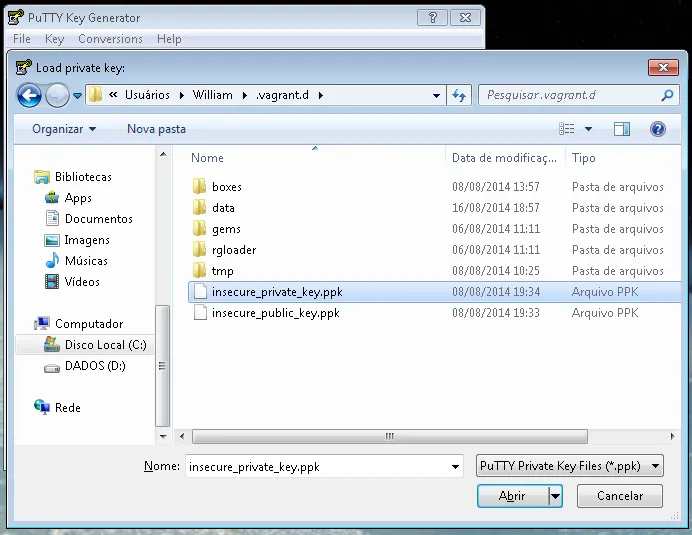Screen dimensions: 692x535
Task: Open the Conversions menu
Action: (110, 39)
